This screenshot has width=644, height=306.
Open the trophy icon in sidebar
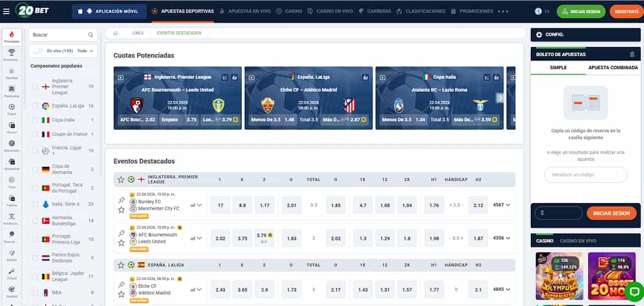[x=12, y=52]
